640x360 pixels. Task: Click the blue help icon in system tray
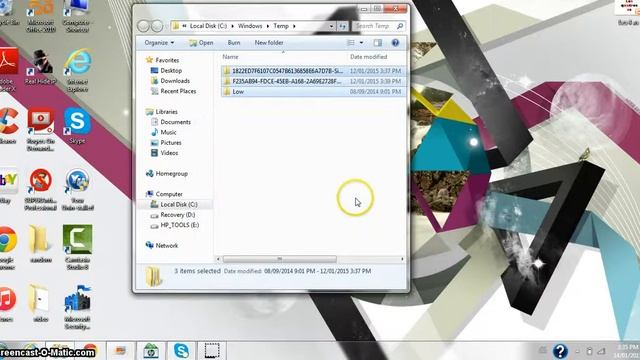(x=560, y=351)
